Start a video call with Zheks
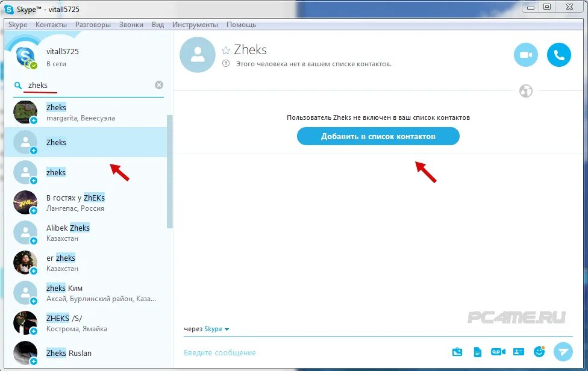 (x=525, y=55)
